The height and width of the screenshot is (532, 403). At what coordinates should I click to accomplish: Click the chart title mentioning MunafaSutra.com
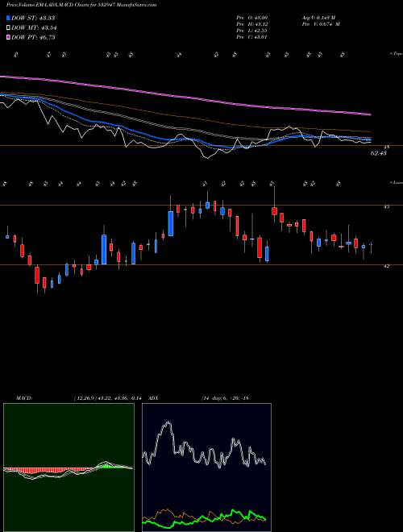pos(81,6)
